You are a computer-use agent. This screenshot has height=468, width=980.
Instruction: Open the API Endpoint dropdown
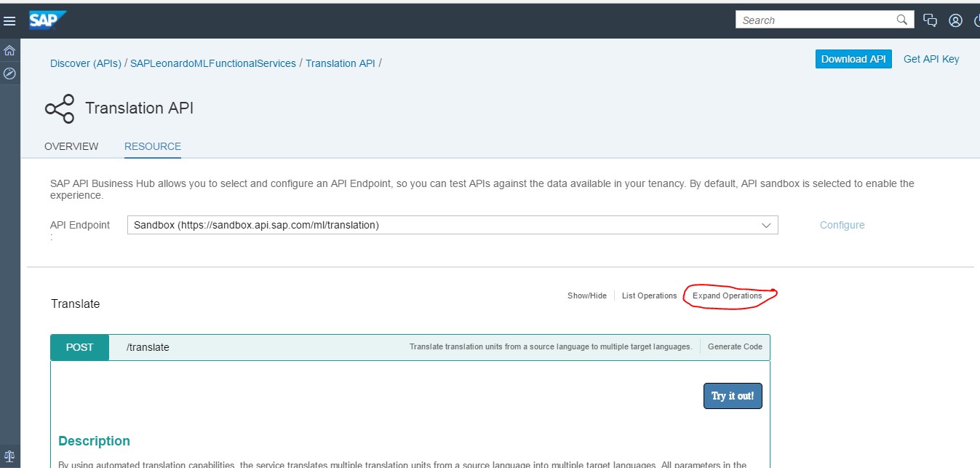(x=765, y=225)
